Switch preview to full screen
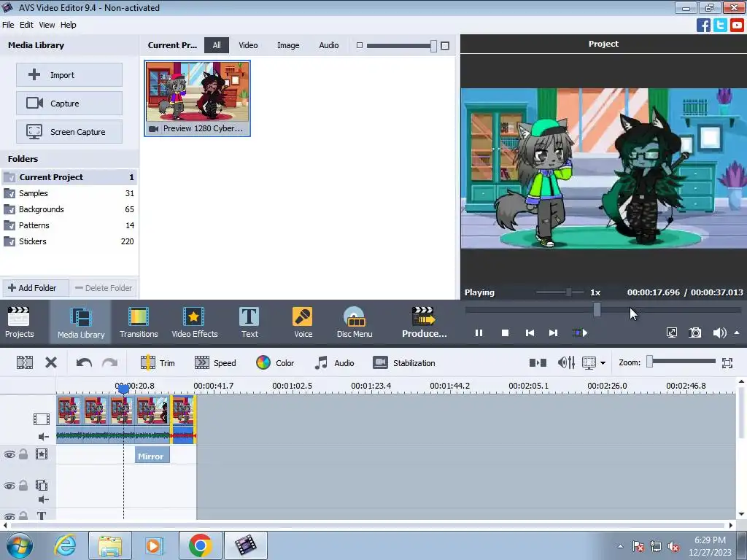 click(672, 332)
